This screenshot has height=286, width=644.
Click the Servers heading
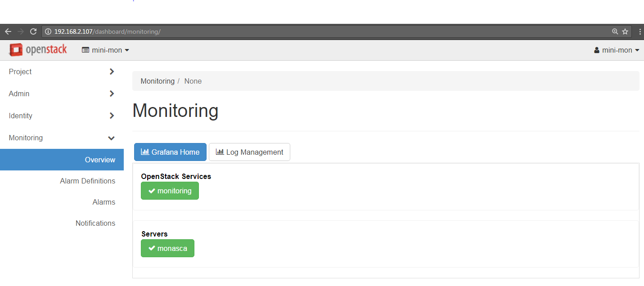(x=154, y=234)
